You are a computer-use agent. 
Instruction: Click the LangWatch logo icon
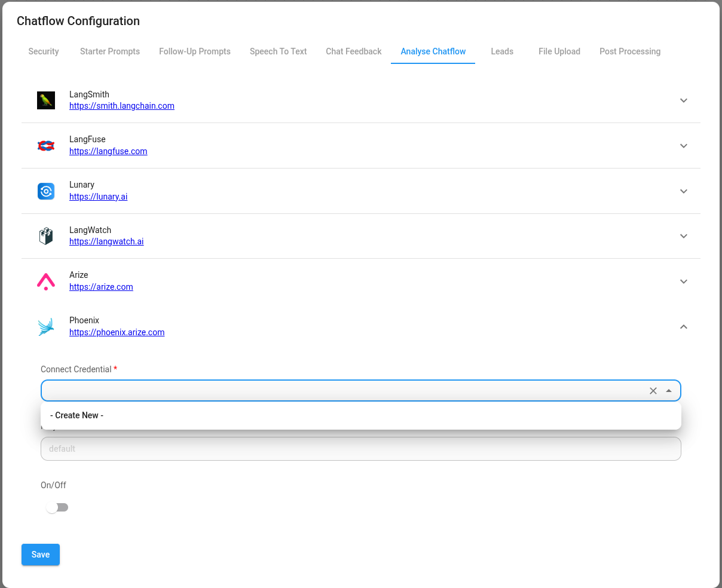click(46, 235)
